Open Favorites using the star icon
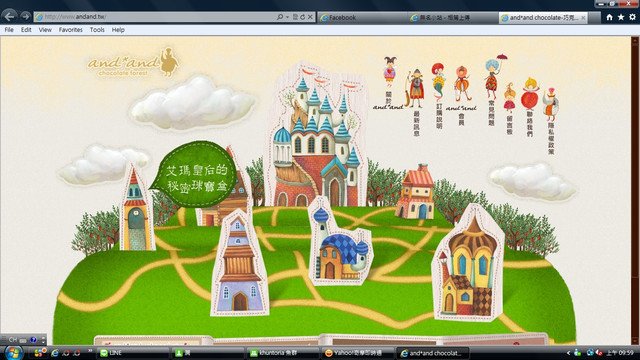 coord(621,17)
